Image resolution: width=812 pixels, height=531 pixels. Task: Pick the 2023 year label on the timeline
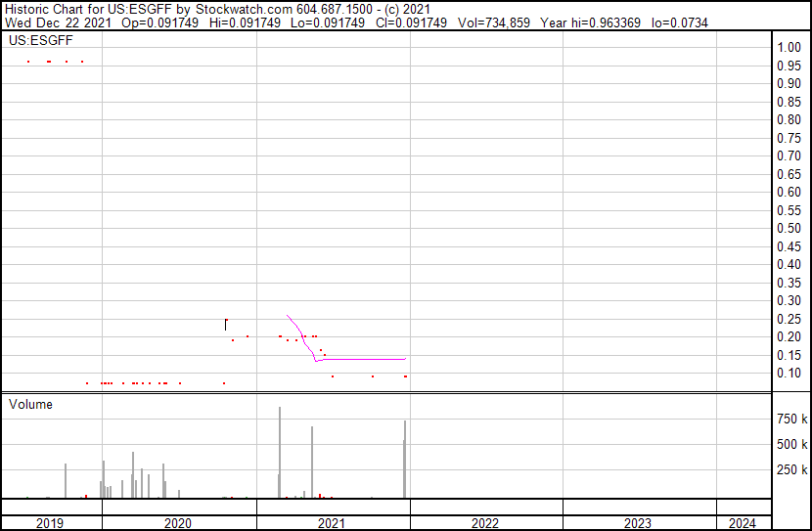pyautogui.click(x=639, y=523)
